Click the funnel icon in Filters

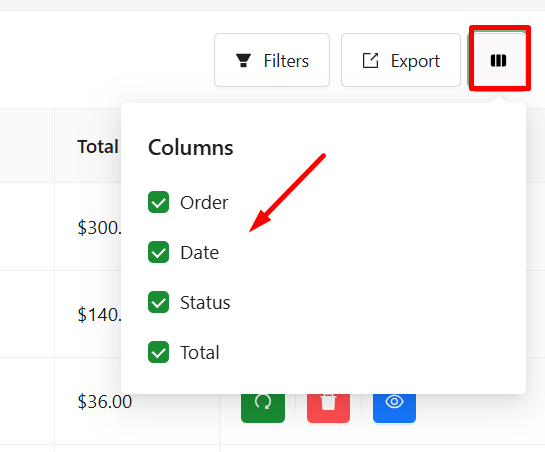(243, 60)
